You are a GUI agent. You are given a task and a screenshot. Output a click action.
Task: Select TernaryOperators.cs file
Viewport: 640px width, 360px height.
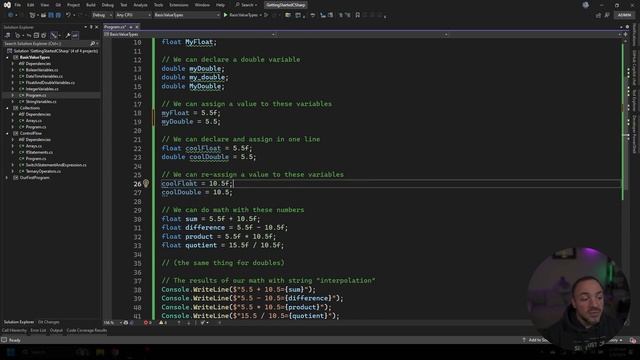(43, 171)
